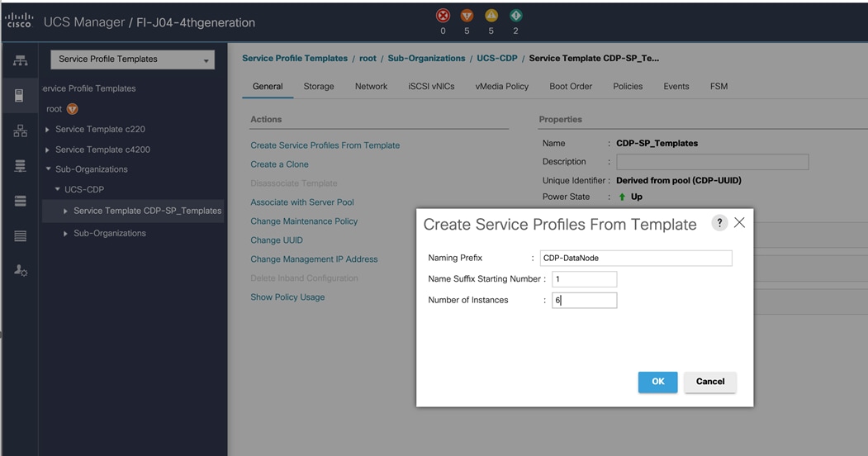Viewport: 868px width, 456px height.
Task: Expand Service Template c4200 node
Action: (x=47, y=150)
